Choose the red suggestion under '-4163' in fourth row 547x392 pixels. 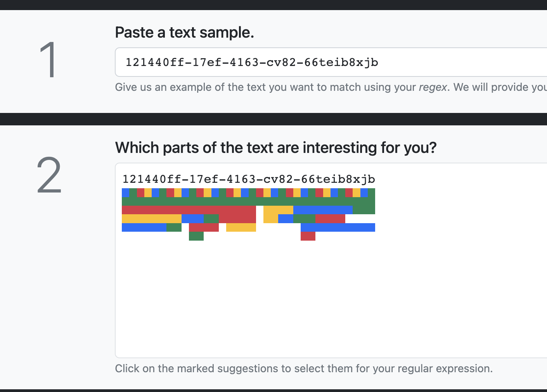237,219
